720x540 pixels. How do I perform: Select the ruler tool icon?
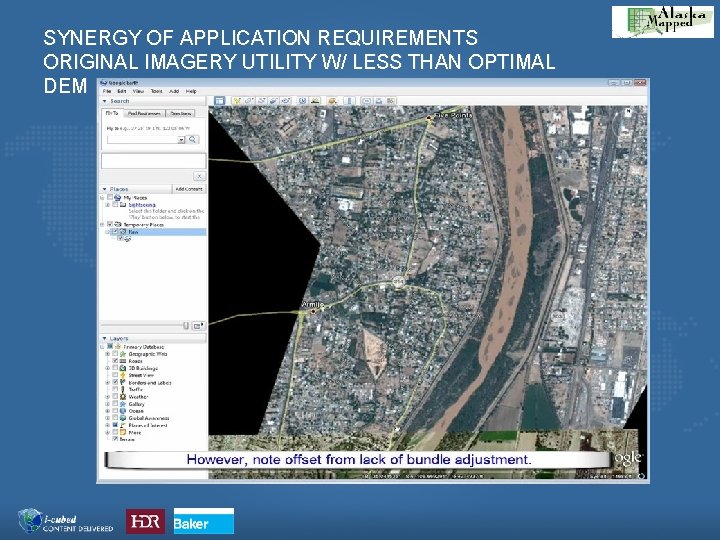(349, 101)
